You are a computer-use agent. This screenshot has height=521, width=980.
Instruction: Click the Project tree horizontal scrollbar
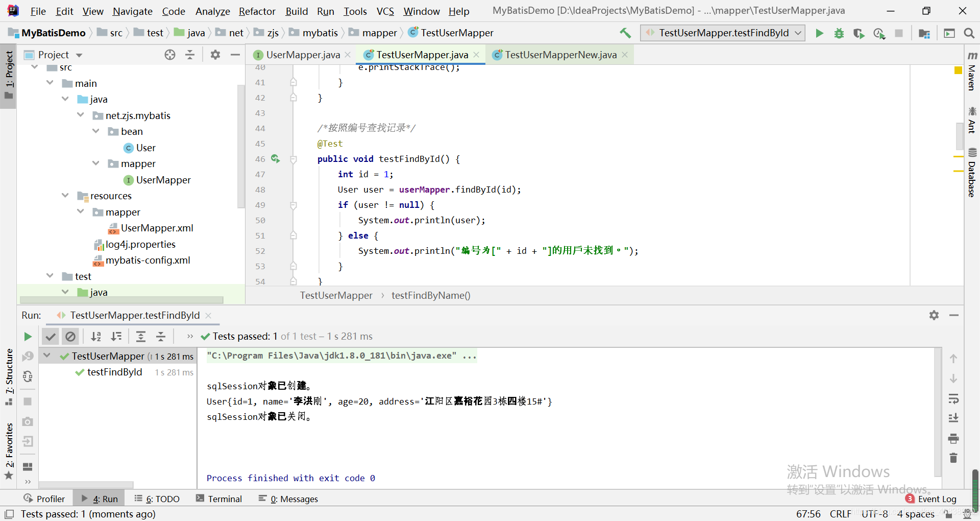[x=121, y=300]
